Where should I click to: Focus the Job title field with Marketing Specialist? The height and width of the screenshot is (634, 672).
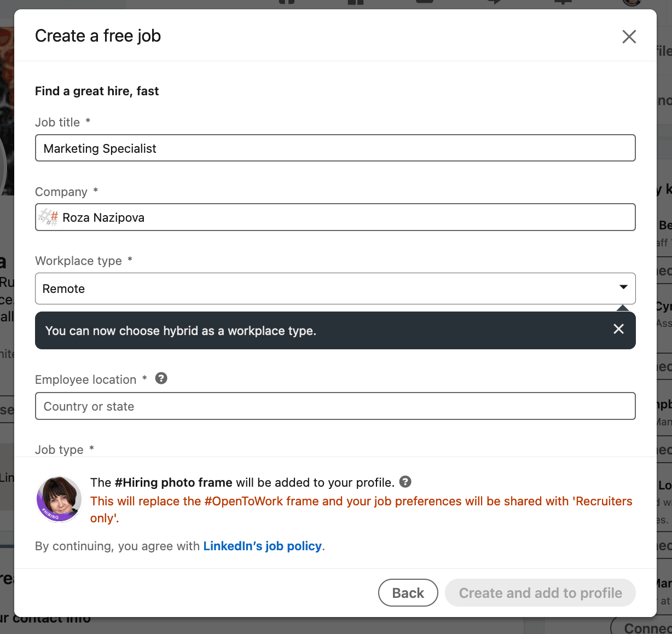(335, 148)
